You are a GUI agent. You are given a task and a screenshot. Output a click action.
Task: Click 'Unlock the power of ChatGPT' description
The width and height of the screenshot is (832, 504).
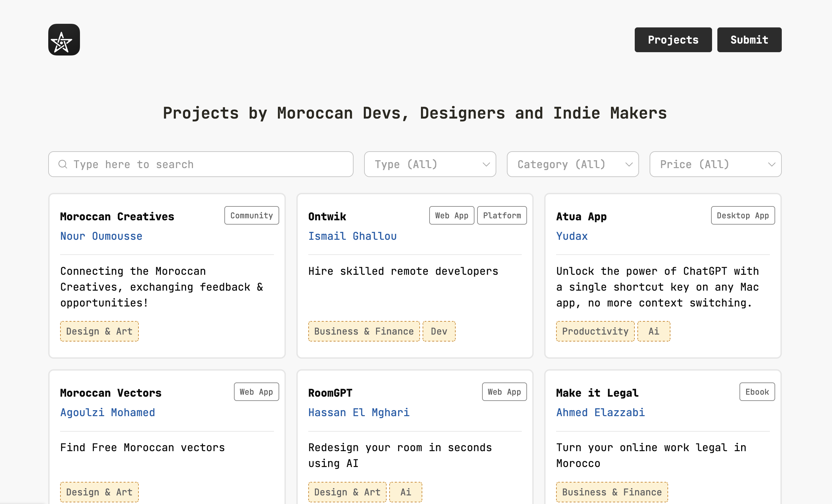coord(658,287)
